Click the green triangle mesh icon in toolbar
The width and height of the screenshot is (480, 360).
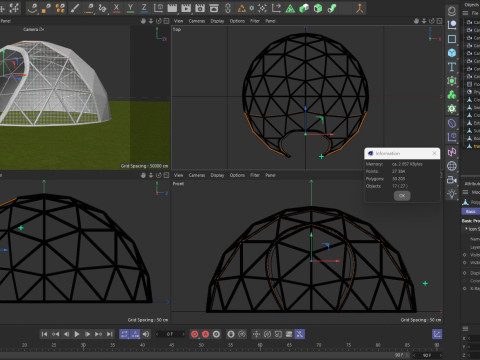[290, 8]
